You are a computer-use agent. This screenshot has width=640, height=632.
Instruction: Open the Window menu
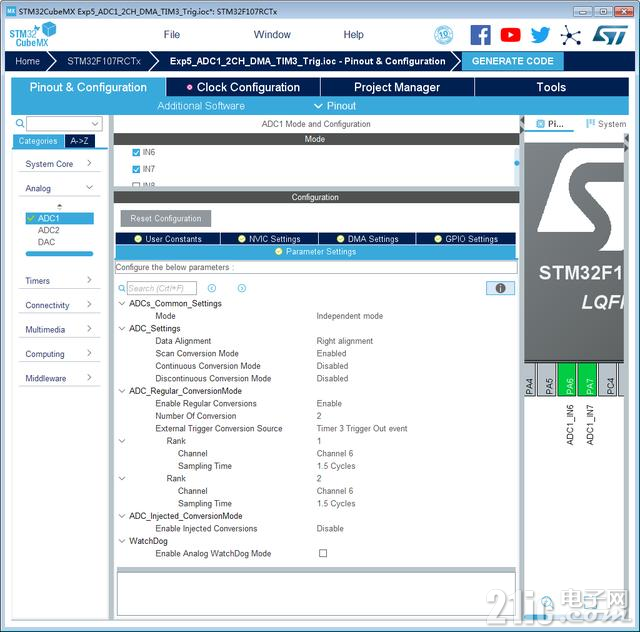(272, 35)
